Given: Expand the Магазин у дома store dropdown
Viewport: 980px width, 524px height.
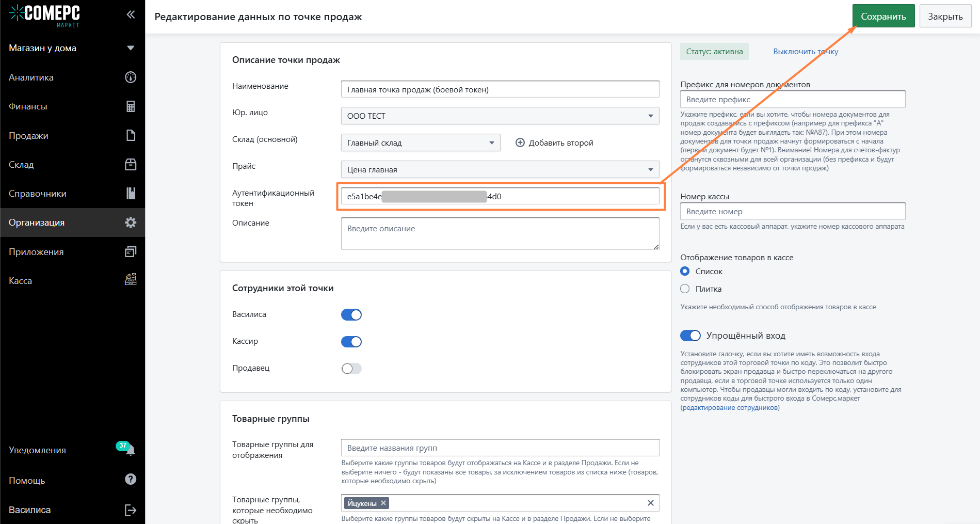Looking at the screenshot, I should tap(131, 48).
